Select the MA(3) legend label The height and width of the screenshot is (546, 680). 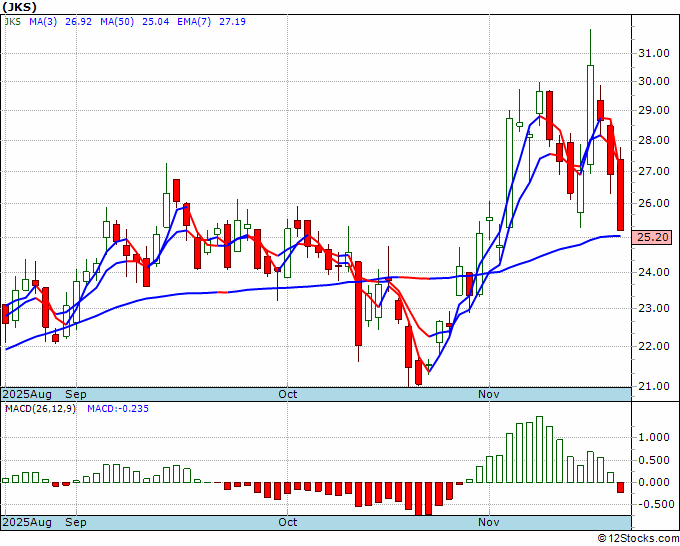pyautogui.click(x=43, y=21)
